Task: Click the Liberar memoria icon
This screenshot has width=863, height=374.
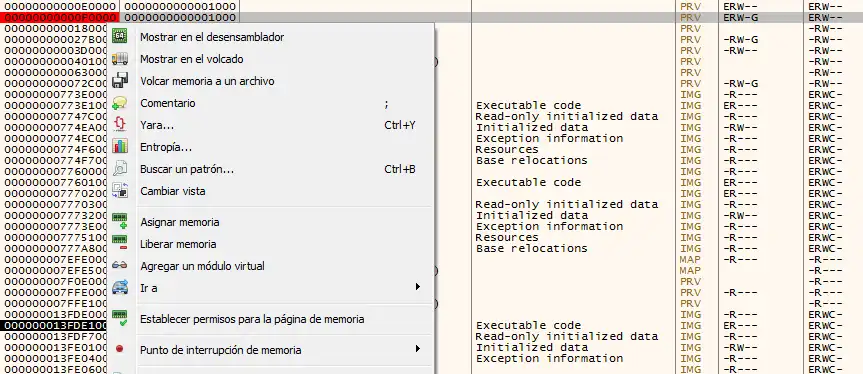Action: click(119, 244)
